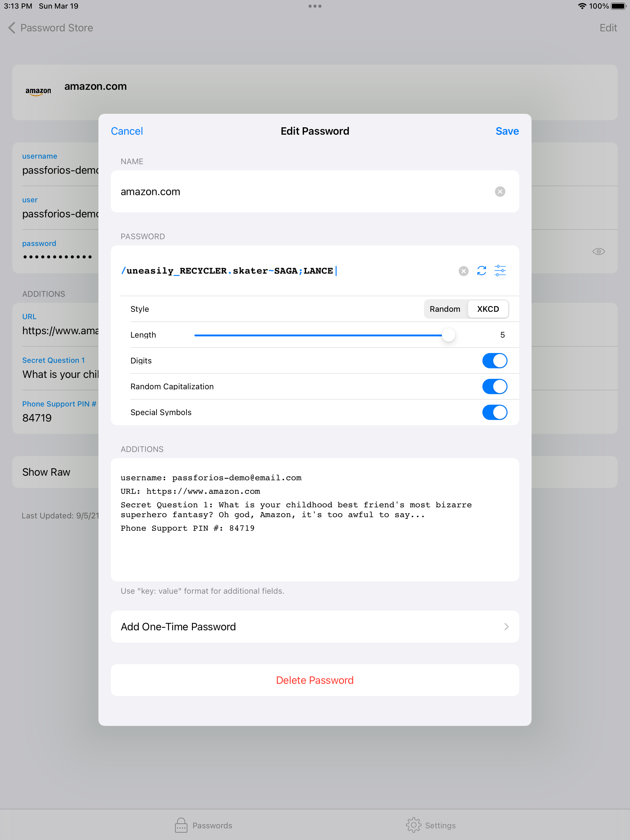The width and height of the screenshot is (630, 840).
Task: Disable the Digits switch
Action: [494, 361]
